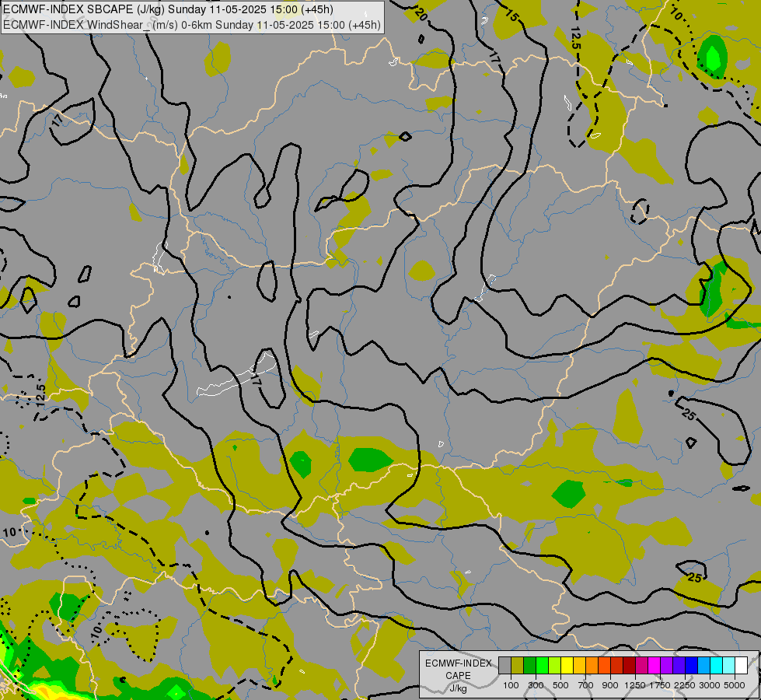This screenshot has width=761, height=700.
Task: Click the legend value 900
Action: tap(610, 685)
